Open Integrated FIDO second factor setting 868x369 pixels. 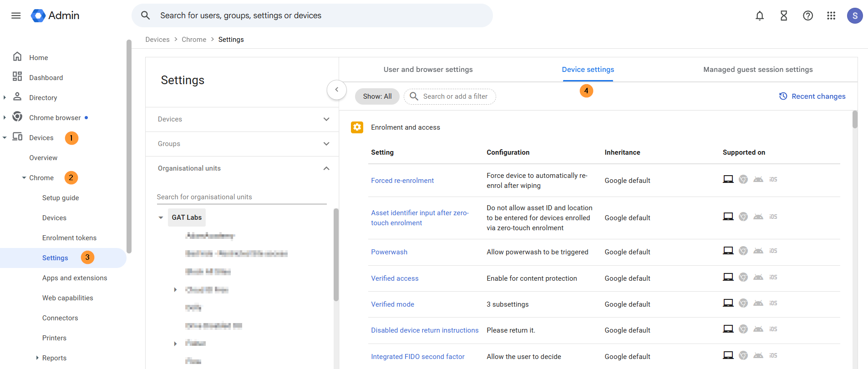point(418,357)
